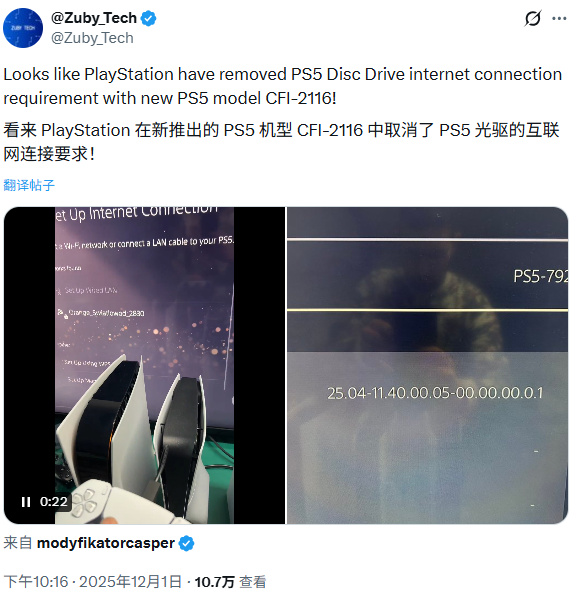This screenshot has height=597, width=577.
Task: Click the 翻译帖子 translate post link
Action: tap(29, 185)
